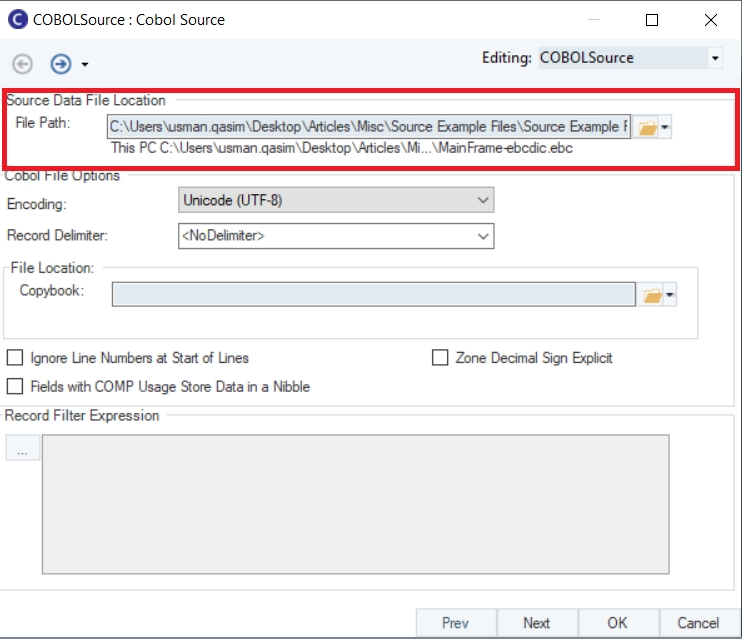This screenshot has width=742, height=639.
Task: Expand the Copybook folder options arrow
Action: pyautogui.click(x=670, y=295)
